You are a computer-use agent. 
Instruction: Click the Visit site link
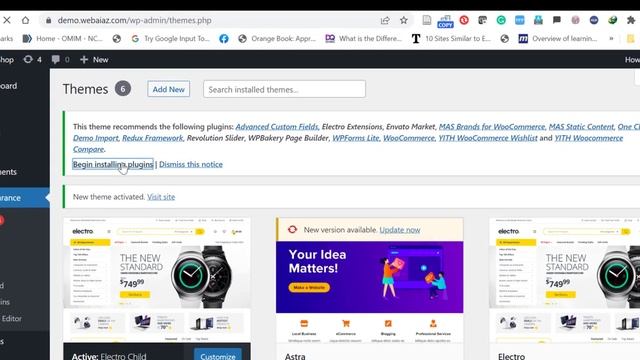[x=161, y=197]
